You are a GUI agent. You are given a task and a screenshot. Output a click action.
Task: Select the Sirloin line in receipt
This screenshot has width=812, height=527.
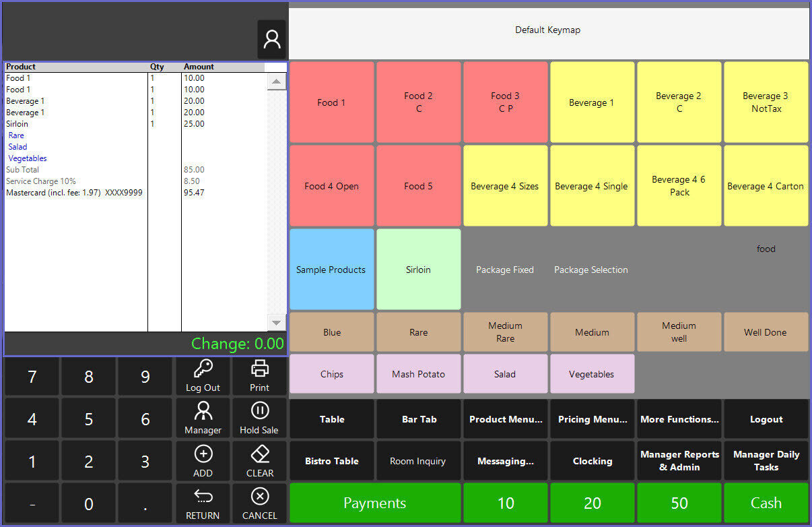pyautogui.click(x=18, y=124)
